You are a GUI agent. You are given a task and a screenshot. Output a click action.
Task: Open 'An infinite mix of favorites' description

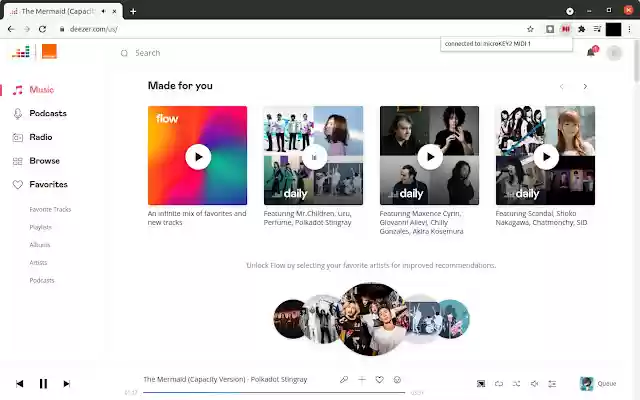pyautogui.click(x=197, y=218)
